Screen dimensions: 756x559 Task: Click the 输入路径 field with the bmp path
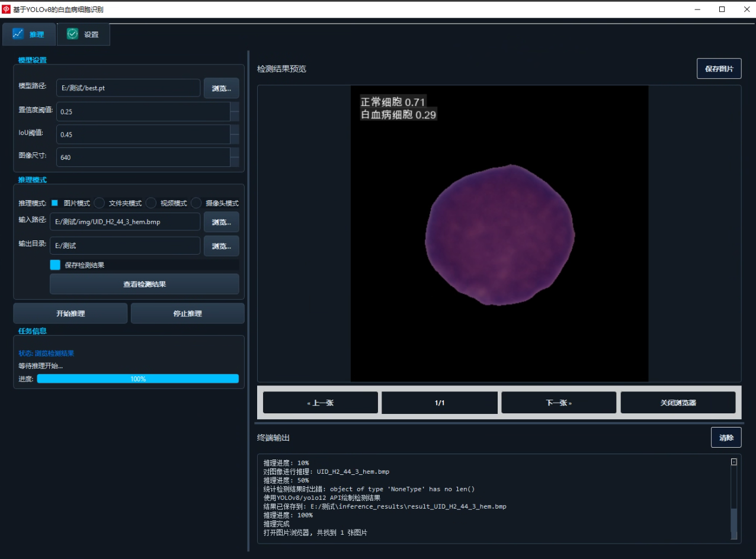(125, 222)
